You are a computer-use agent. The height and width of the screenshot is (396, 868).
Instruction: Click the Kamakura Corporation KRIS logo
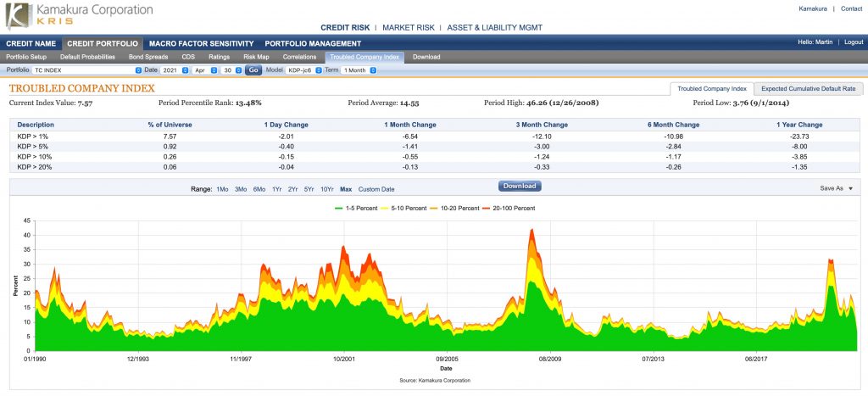(x=79, y=15)
